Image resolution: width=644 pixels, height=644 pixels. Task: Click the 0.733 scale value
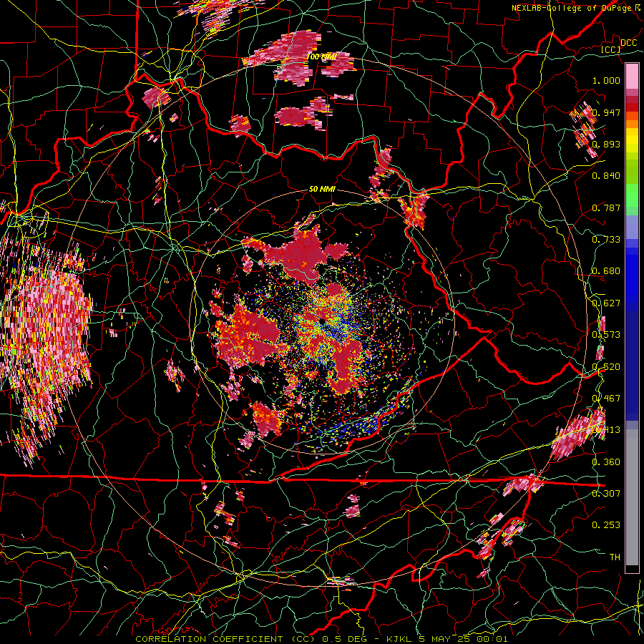606,240
